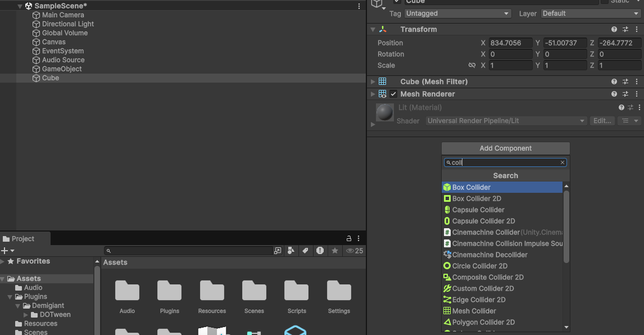Screen dimensions: 644x335
Task: Open the Layer Default dropdown
Action: click(589, 13)
